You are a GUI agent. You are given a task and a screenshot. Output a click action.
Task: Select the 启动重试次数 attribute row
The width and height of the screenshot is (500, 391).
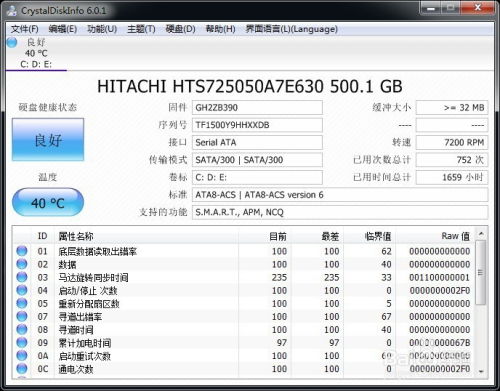(x=244, y=355)
